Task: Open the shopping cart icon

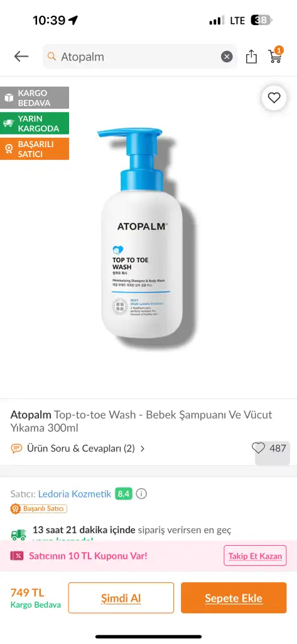Action: (x=275, y=55)
